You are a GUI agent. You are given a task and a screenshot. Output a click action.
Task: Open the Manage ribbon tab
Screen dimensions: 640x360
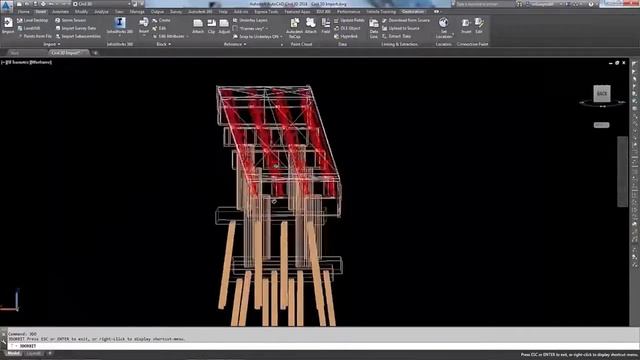click(x=137, y=12)
